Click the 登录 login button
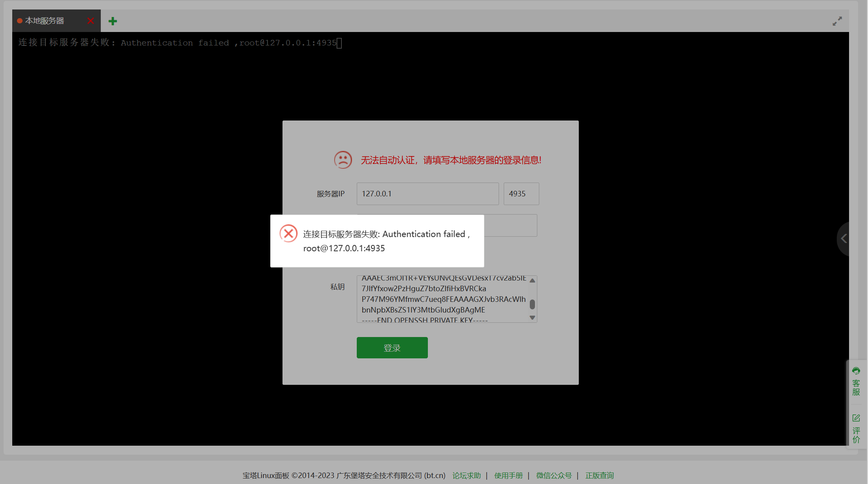The width and height of the screenshot is (868, 484). click(x=392, y=348)
